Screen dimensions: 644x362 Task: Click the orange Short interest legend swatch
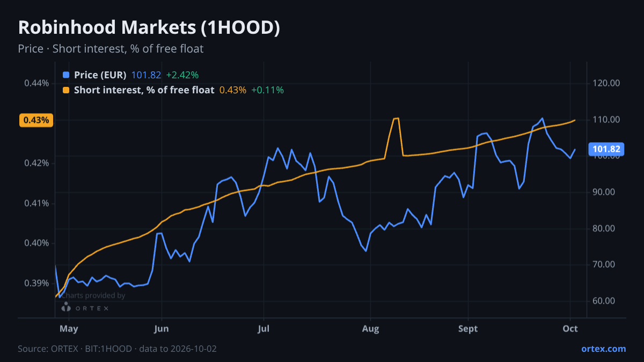[66, 90]
